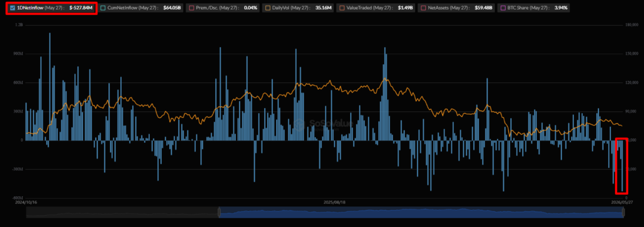This screenshot has height=227, width=644.
Task: Enable the CumNetInflow series checkbox
Action: (x=103, y=8)
